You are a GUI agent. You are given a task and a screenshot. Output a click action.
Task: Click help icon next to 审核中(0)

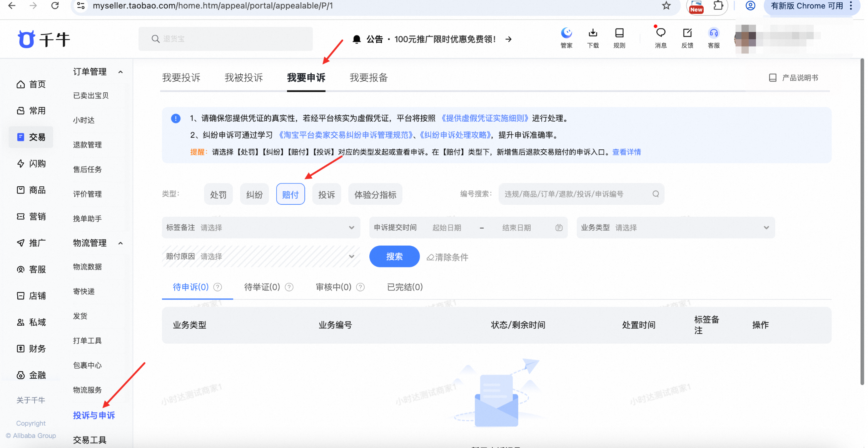tap(361, 287)
